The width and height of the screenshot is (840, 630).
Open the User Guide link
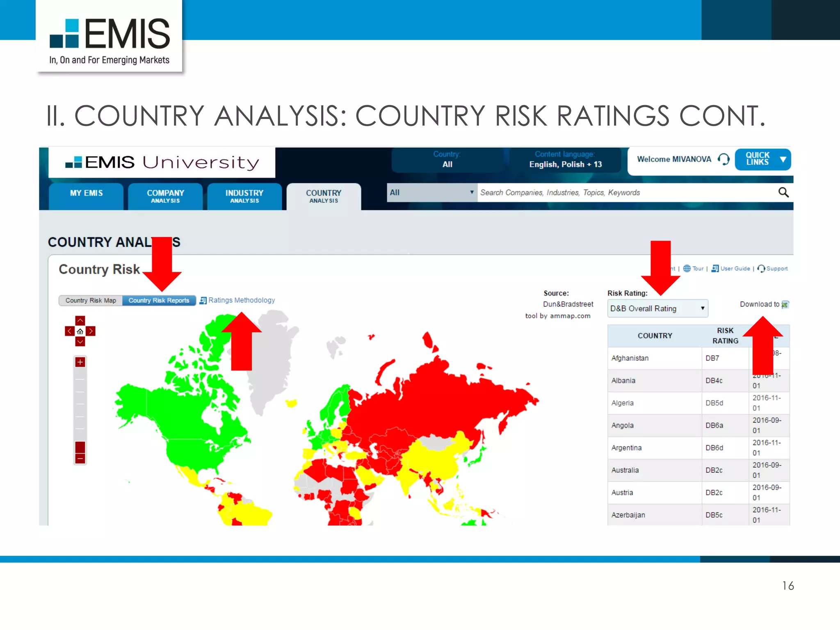point(735,269)
